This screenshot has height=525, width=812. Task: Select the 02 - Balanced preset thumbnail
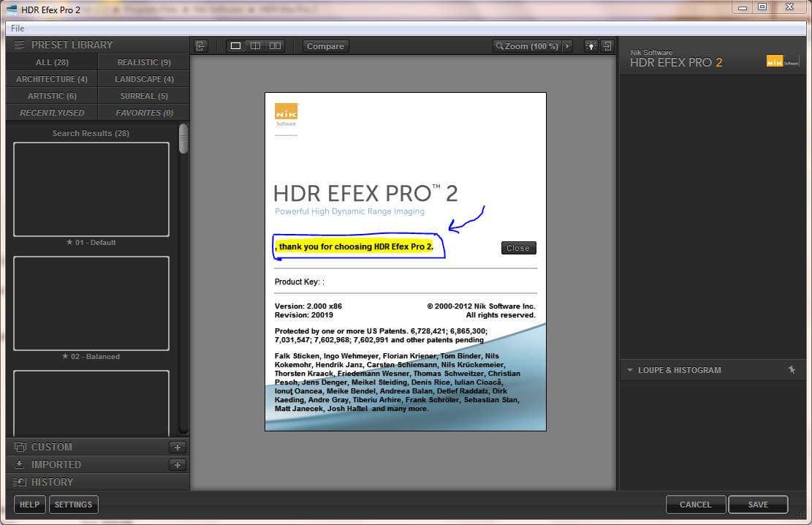click(91, 303)
